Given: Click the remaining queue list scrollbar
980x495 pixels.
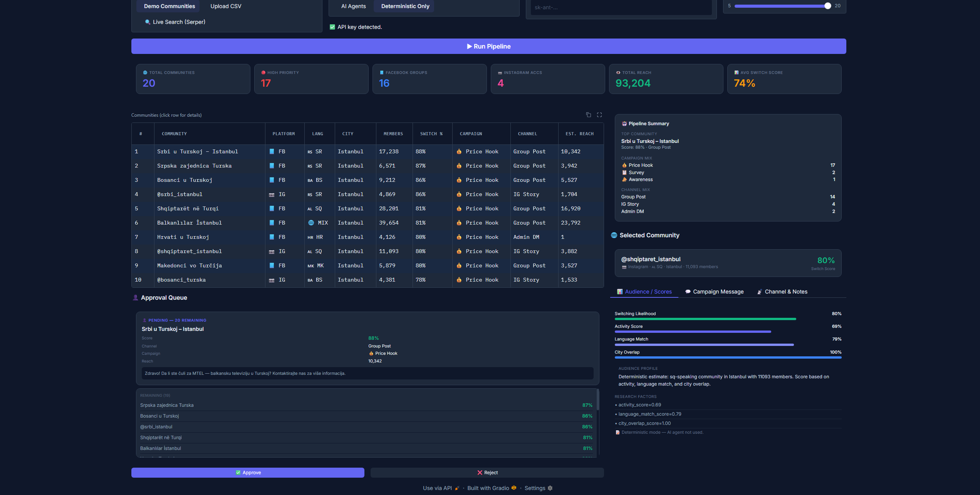Looking at the screenshot, I should [x=598, y=400].
